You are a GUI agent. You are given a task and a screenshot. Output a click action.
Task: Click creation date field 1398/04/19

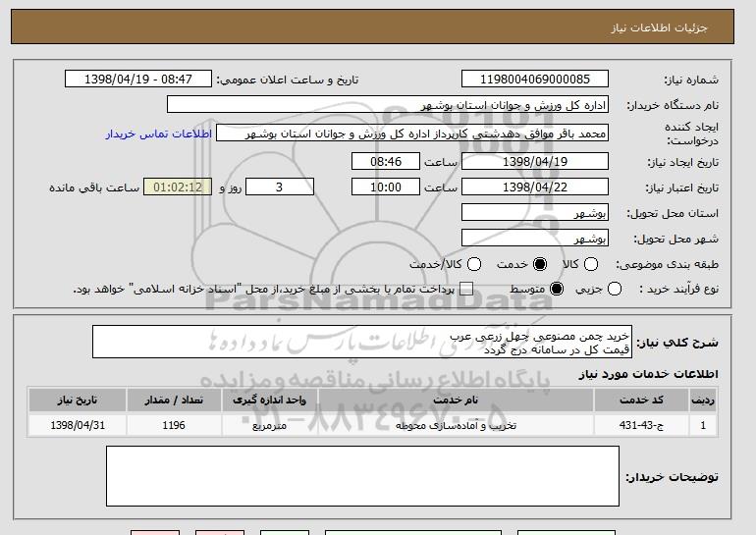535,161
